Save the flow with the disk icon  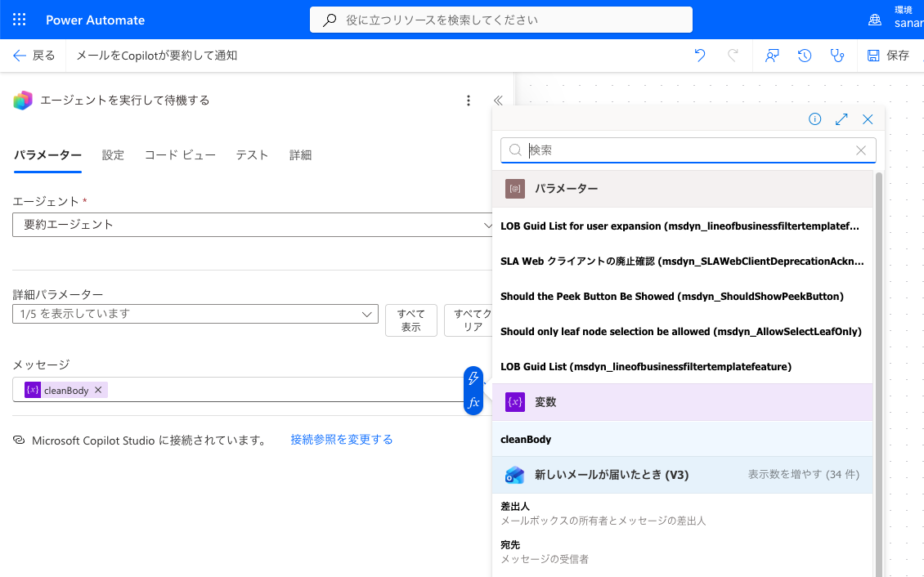pos(873,56)
